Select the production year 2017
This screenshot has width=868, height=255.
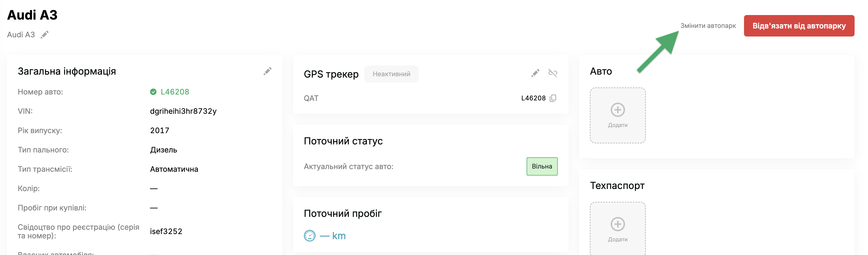[160, 131]
